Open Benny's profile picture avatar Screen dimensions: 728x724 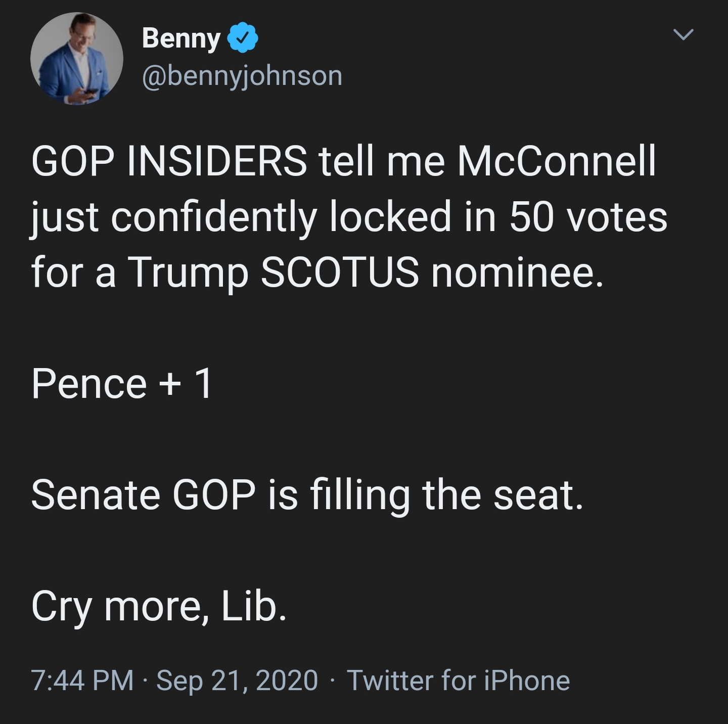(77, 59)
